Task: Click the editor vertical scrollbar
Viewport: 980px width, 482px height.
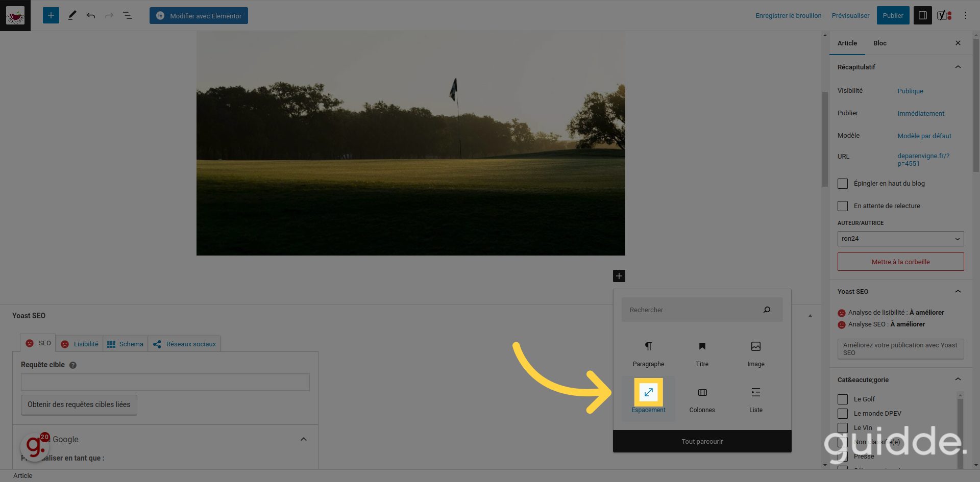Action: tap(825, 139)
